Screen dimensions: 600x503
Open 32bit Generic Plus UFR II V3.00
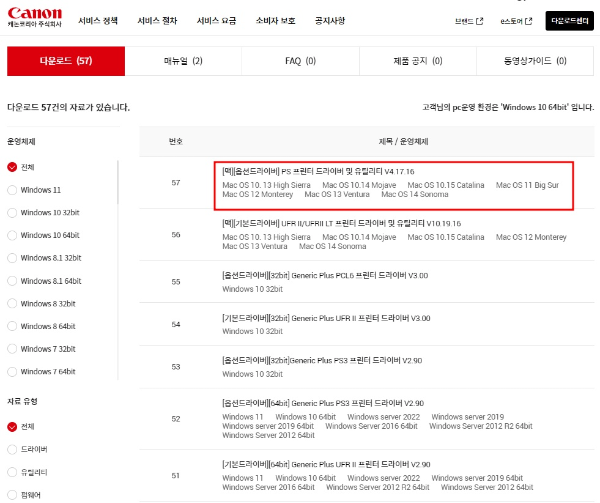tap(326, 318)
